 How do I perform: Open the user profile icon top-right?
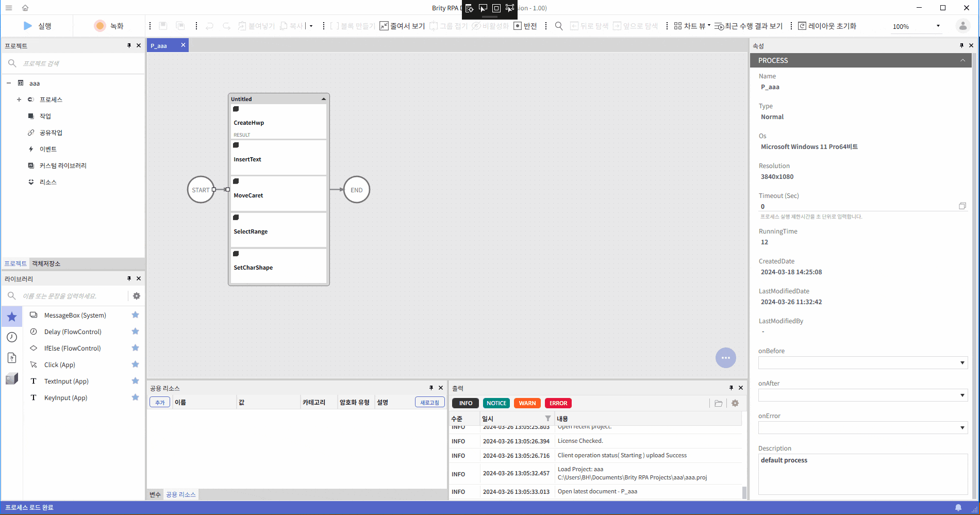point(963,26)
